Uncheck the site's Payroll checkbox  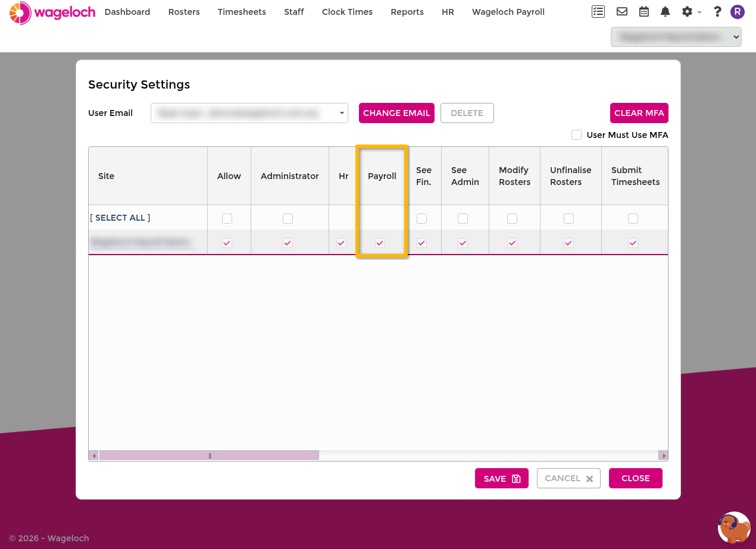click(380, 243)
